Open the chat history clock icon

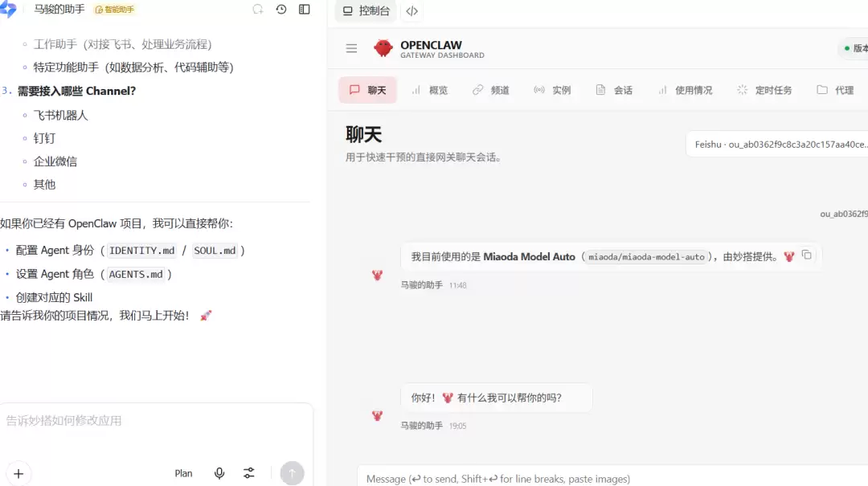coord(281,10)
